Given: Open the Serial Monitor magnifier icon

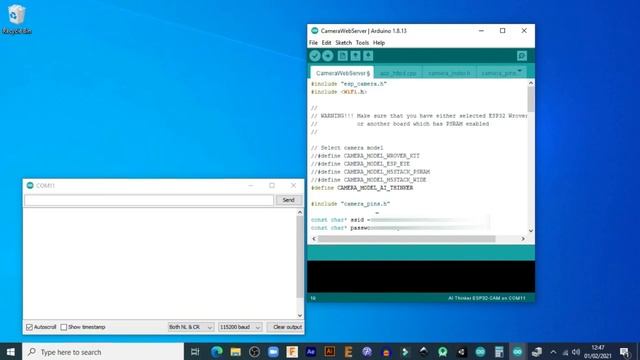Looking at the screenshot, I should pyautogui.click(x=522, y=56).
